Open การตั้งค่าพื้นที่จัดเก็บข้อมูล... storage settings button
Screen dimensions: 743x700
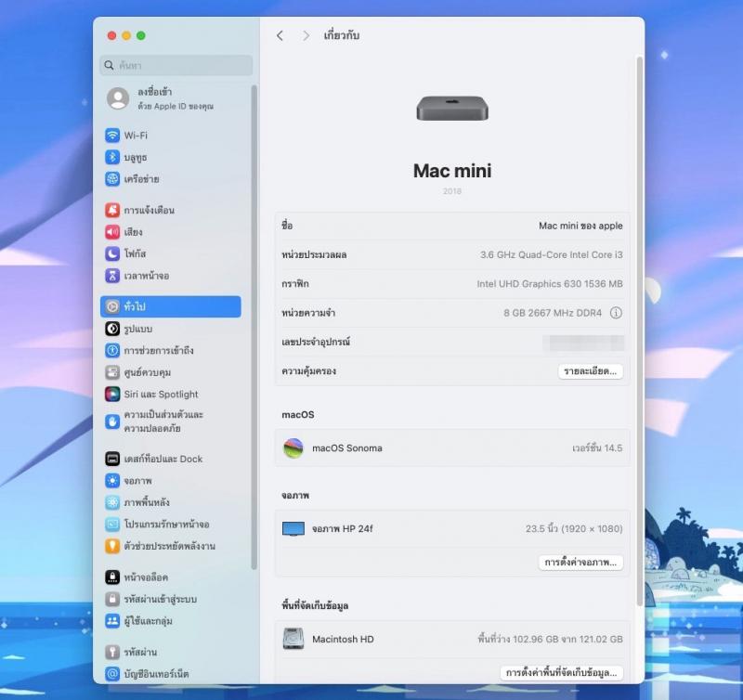562,673
